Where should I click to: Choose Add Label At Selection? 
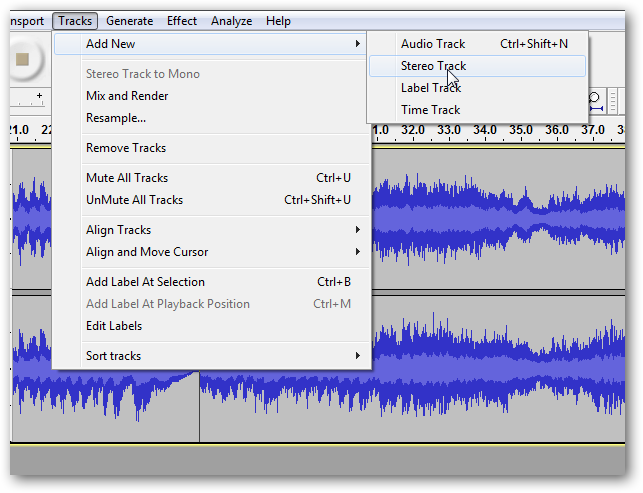tap(210, 282)
